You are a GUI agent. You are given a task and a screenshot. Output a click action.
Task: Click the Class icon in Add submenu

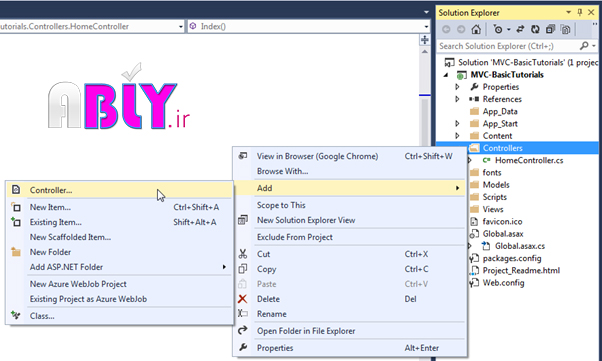click(x=16, y=315)
